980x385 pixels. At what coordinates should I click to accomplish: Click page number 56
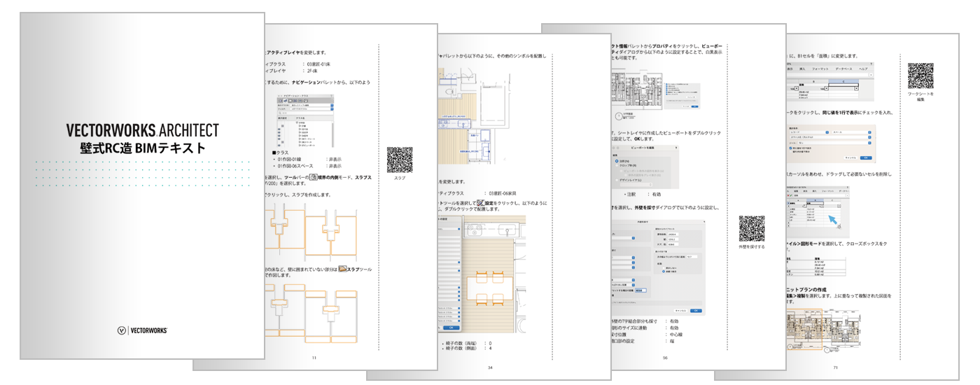(664, 358)
